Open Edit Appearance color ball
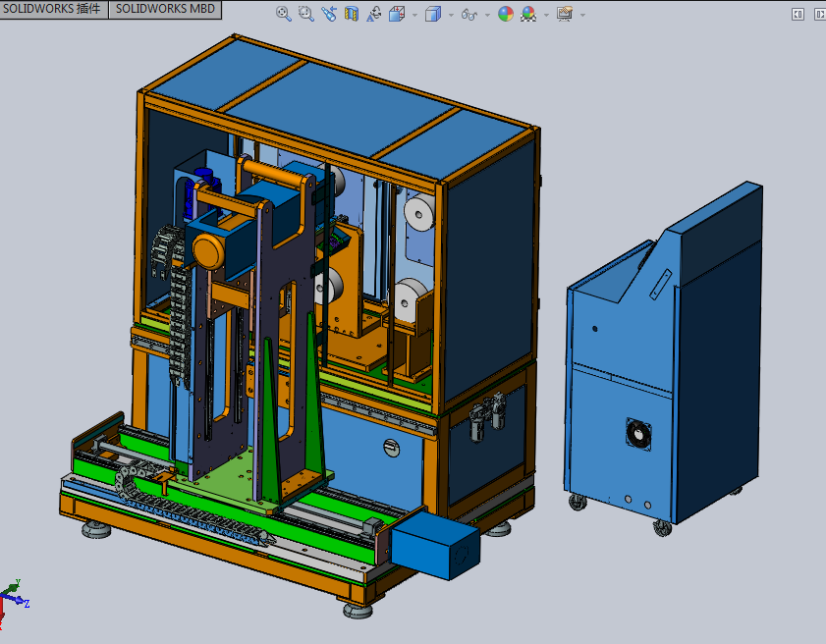 505,14
